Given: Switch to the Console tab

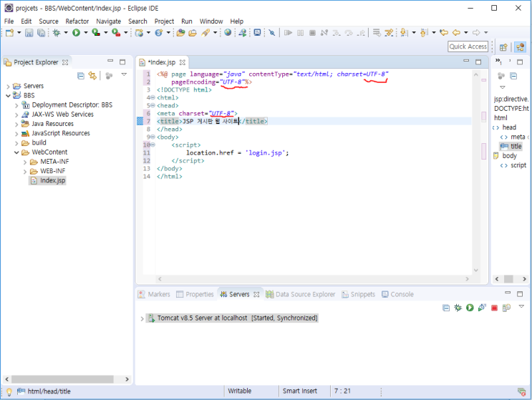Looking at the screenshot, I should 397,294.
